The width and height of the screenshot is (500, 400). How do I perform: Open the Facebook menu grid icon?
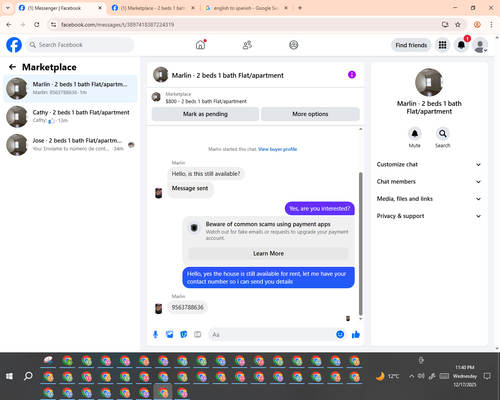[x=442, y=45]
